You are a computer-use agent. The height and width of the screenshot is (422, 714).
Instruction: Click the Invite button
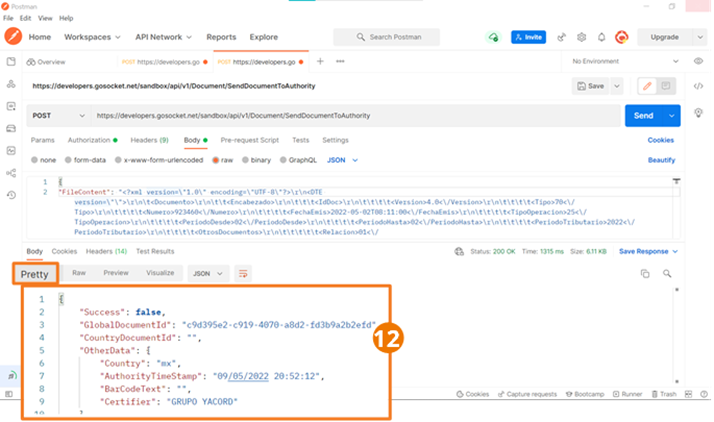pyautogui.click(x=529, y=37)
